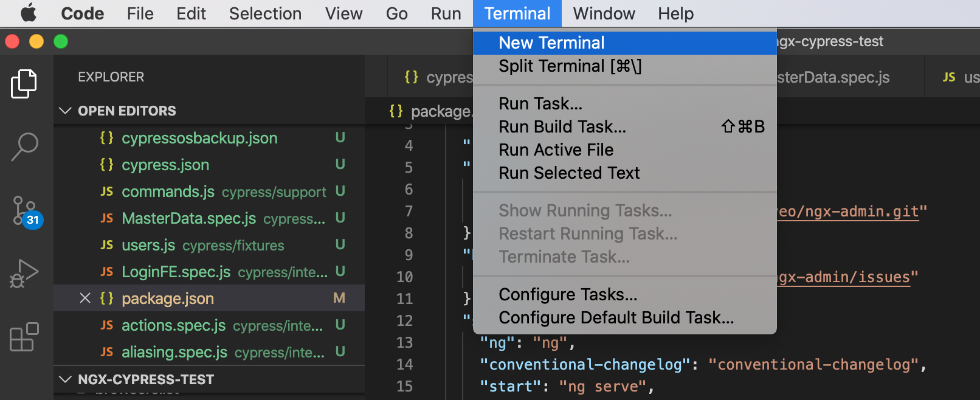Choose Split Terminal menu entry

point(570,66)
